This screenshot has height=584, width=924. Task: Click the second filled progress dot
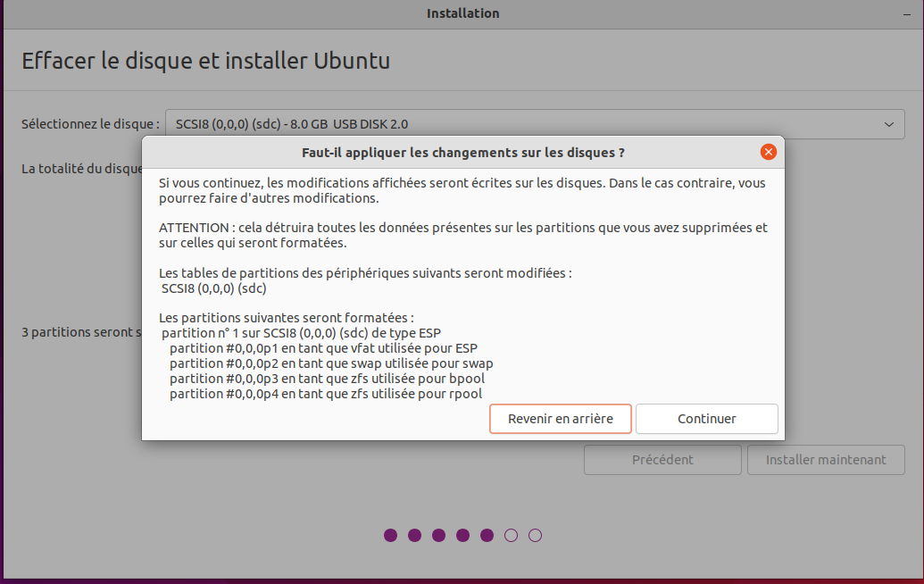click(x=415, y=536)
